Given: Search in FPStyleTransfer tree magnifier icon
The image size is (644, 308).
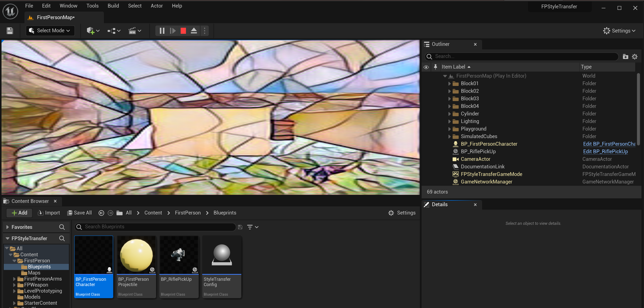Looking at the screenshot, I should pos(62,238).
